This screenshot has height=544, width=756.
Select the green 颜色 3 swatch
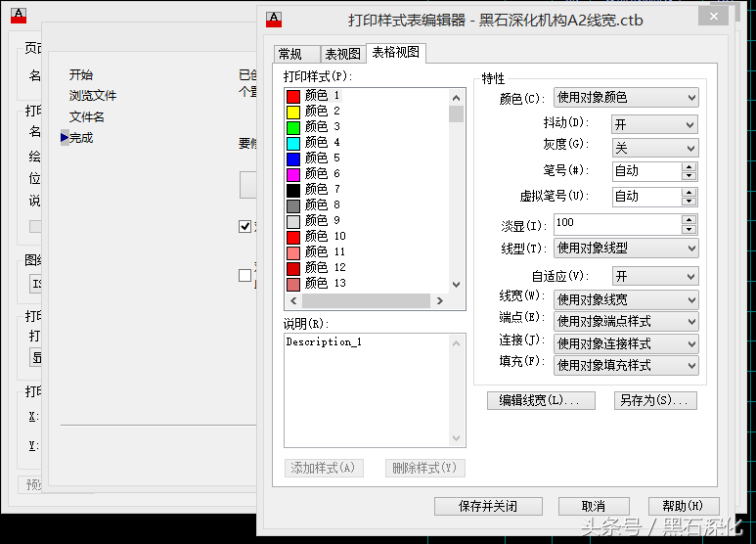(x=293, y=127)
